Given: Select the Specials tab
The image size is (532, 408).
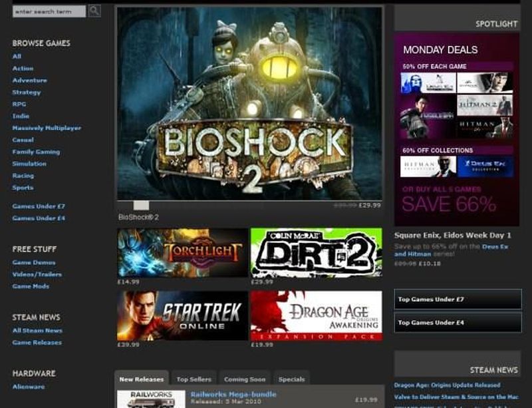Looking at the screenshot, I should pos(291,379).
